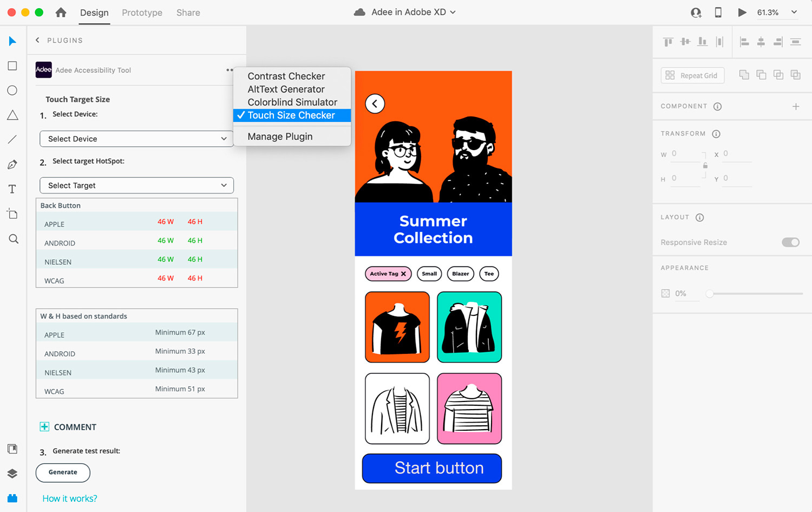The image size is (812, 512).
Task: Switch to the Design tab
Action: (94, 12)
